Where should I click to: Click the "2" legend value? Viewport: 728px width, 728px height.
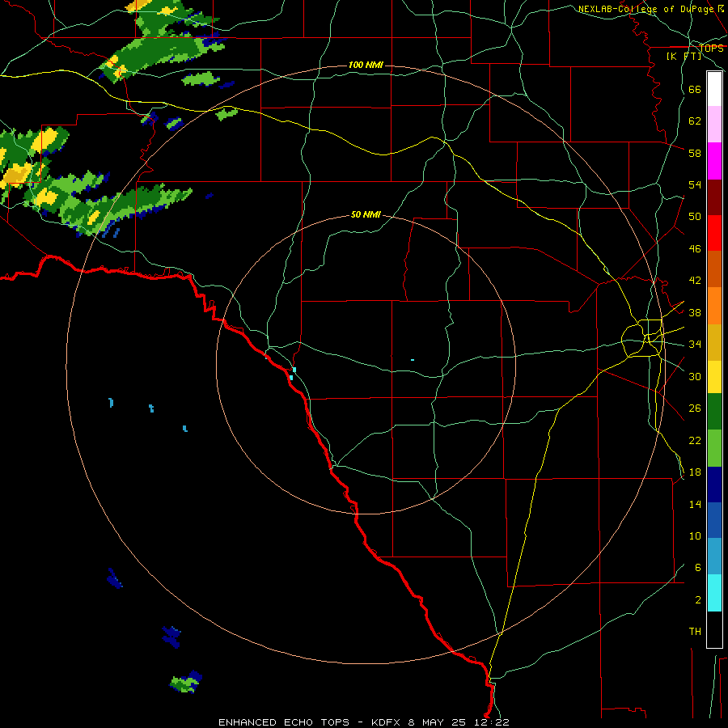[698, 600]
